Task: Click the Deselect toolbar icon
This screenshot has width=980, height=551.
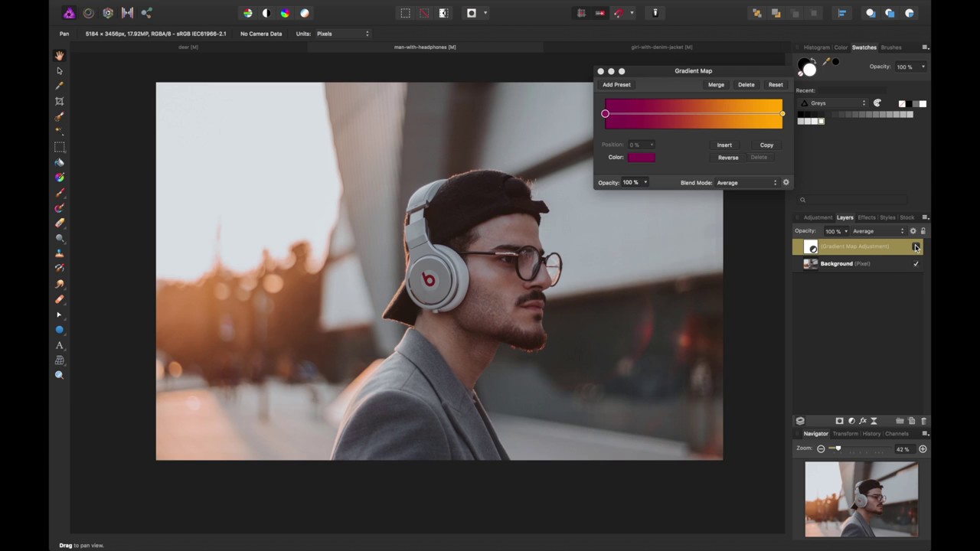Action: [x=424, y=13]
